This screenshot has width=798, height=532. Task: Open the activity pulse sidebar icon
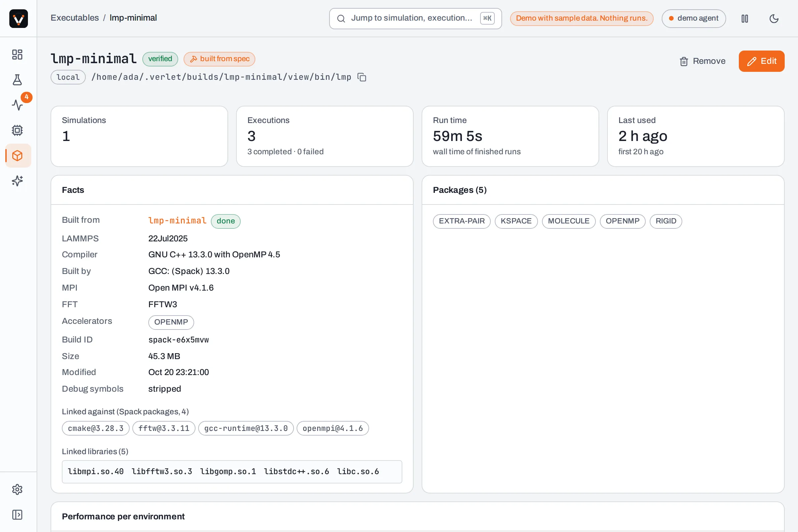pyautogui.click(x=17, y=105)
